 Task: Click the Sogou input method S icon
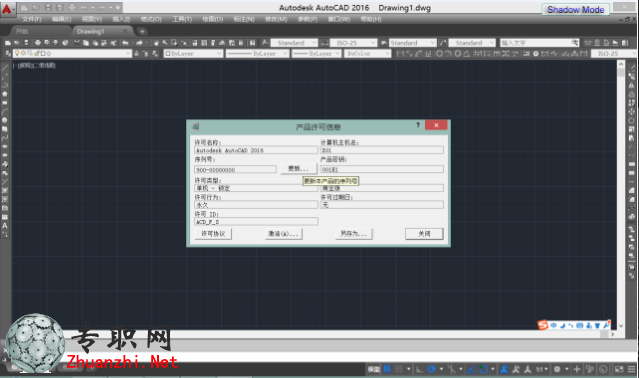(x=542, y=325)
